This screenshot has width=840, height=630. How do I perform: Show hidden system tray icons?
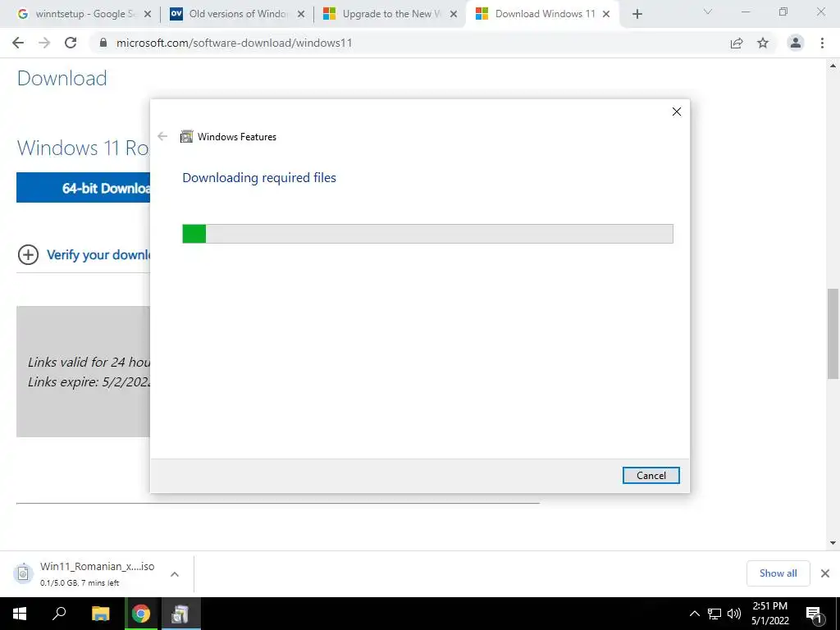click(694, 614)
